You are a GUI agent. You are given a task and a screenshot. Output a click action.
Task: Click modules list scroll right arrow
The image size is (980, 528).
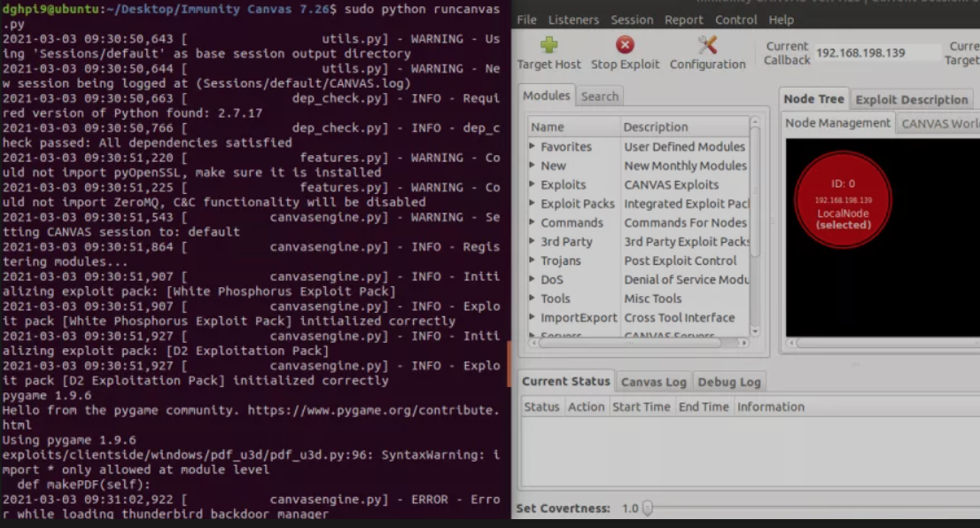pyautogui.click(x=743, y=343)
